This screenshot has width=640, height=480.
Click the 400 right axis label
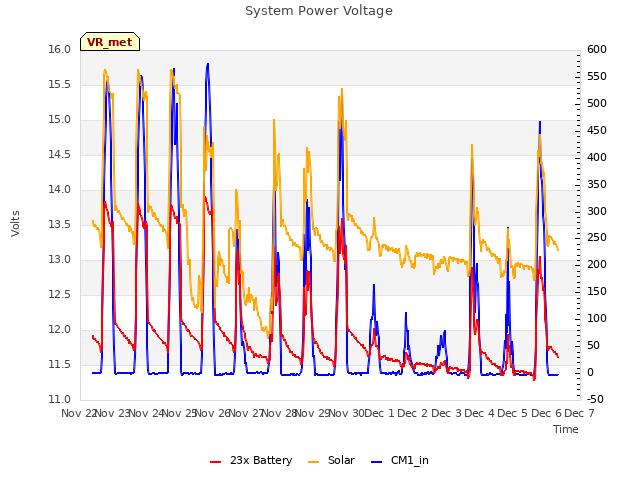click(x=597, y=157)
